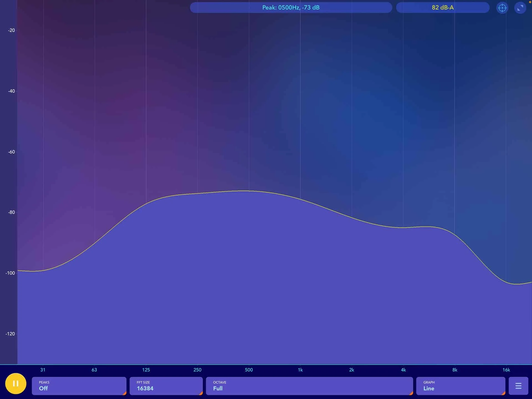
Task: Click the crosshair target icon
Action: tap(502, 8)
